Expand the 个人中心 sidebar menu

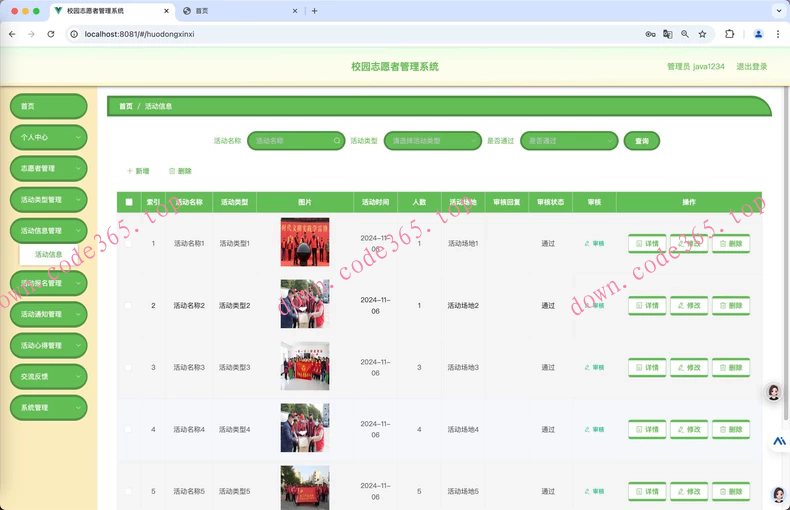pyautogui.click(x=48, y=137)
